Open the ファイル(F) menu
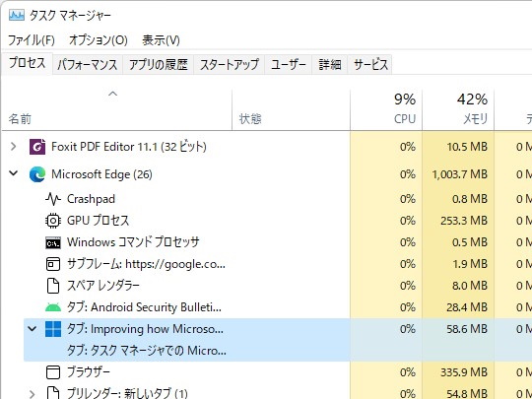 [31, 40]
